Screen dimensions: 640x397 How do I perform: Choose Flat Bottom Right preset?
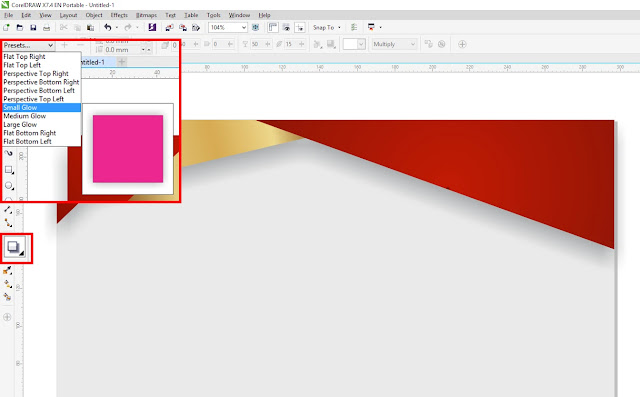click(41, 133)
